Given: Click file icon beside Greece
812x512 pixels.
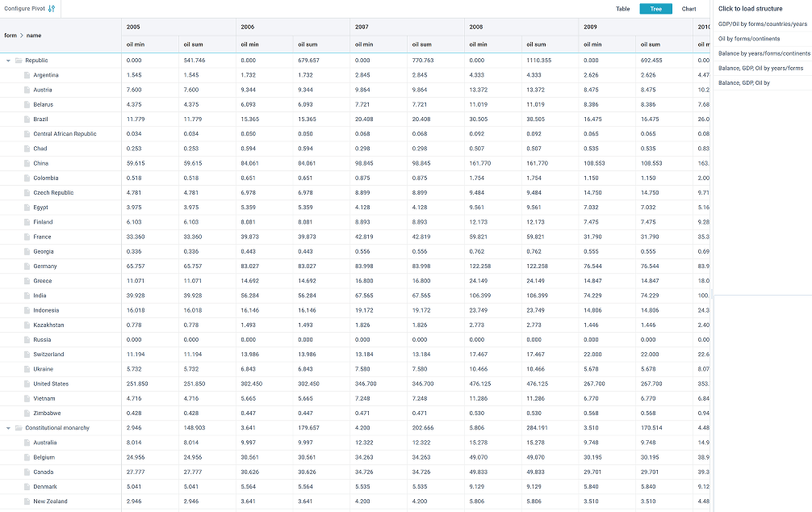Looking at the screenshot, I should [x=27, y=281].
